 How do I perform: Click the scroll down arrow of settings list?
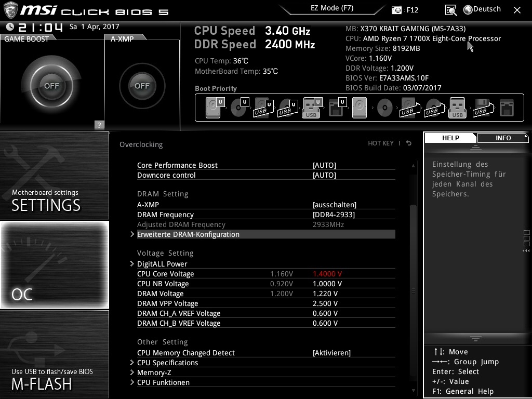[413, 391]
